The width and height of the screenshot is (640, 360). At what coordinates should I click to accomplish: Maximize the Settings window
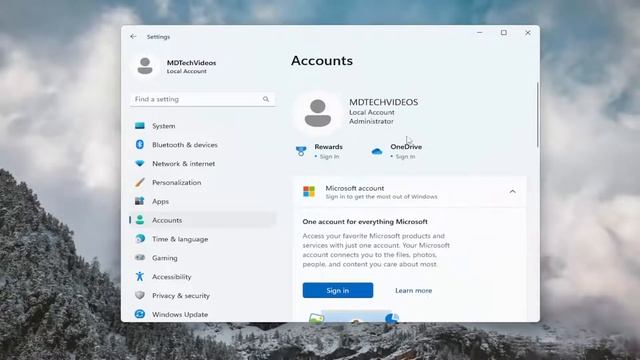coord(504,33)
